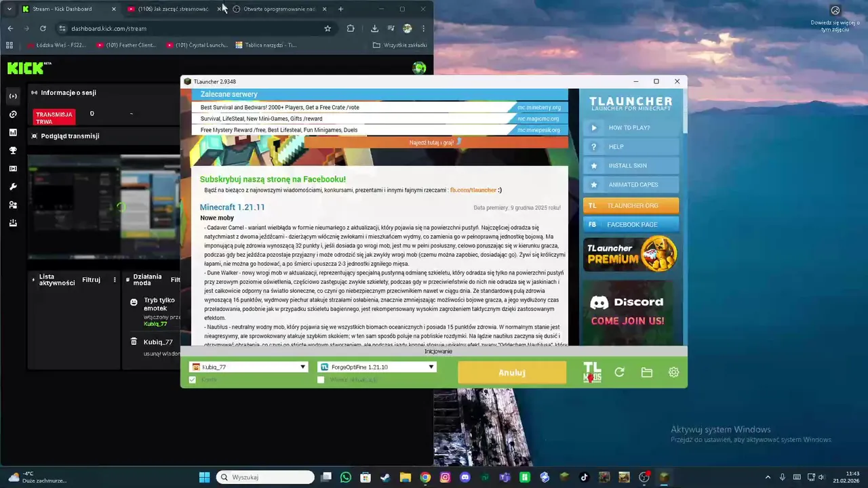The image size is (868, 488).
Task: Open Steam from the taskbar
Action: click(385, 477)
